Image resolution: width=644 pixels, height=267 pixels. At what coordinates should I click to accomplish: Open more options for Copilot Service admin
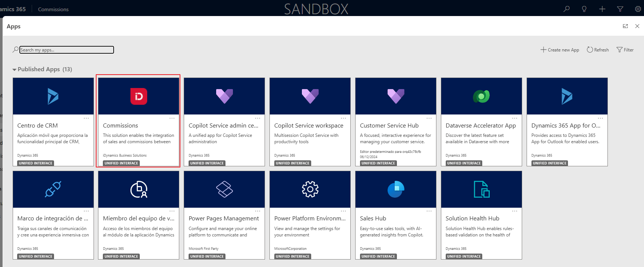[x=258, y=118]
